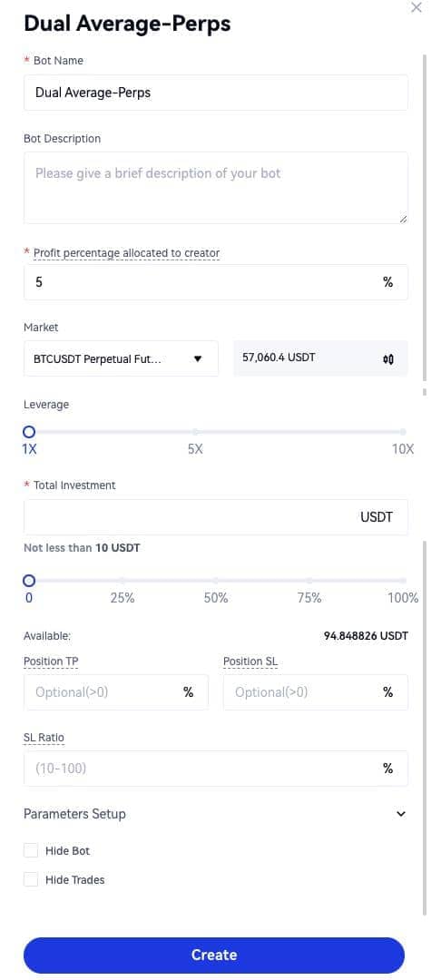Screen dimensions: 441x980
Task: Select 50% on the investment slider
Action: pos(215,581)
